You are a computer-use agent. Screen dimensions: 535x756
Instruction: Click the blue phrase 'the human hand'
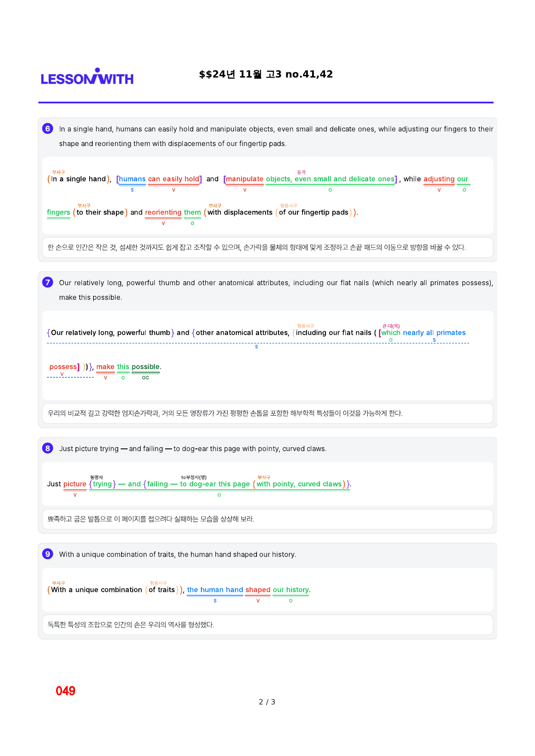(x=215, y=590)
